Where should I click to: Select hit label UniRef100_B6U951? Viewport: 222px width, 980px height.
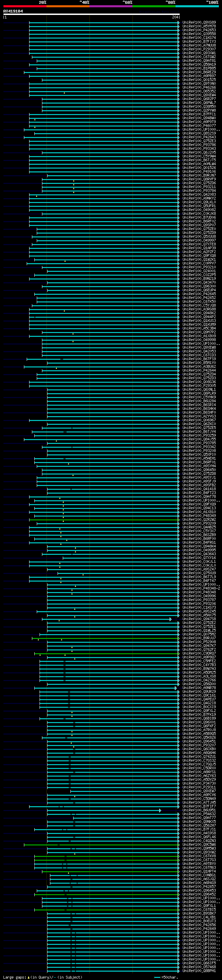pos(199,810)
